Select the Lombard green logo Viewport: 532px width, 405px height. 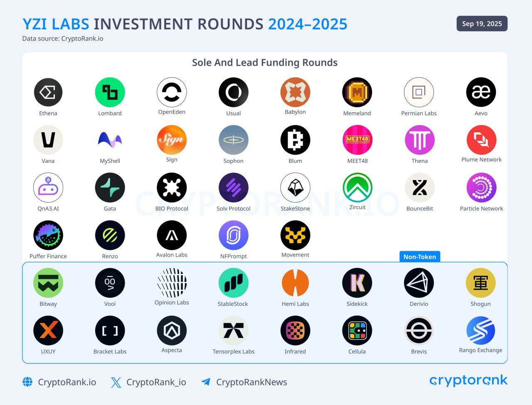110,92
